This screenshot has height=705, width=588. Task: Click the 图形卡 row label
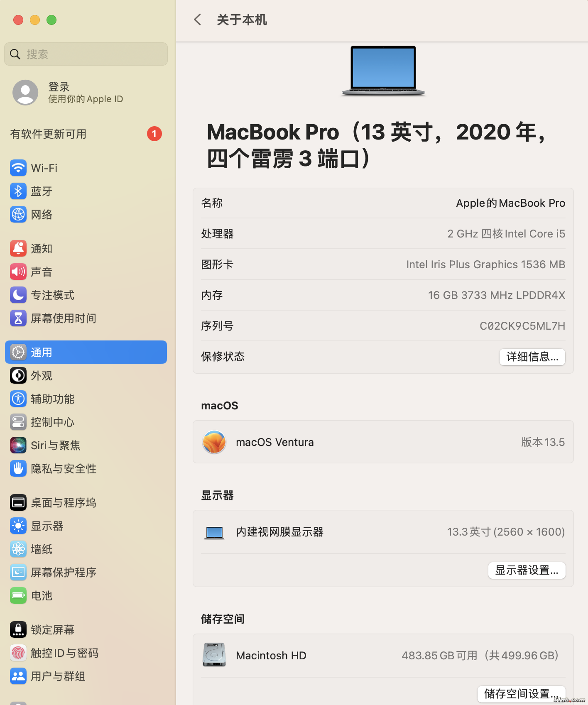[217, 264]
